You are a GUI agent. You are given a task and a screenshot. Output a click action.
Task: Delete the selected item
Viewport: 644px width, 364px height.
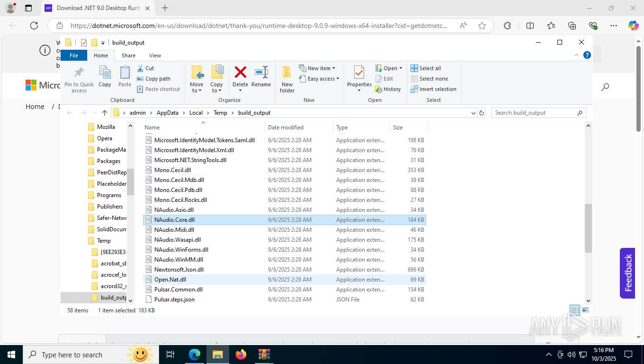point(240,79)
